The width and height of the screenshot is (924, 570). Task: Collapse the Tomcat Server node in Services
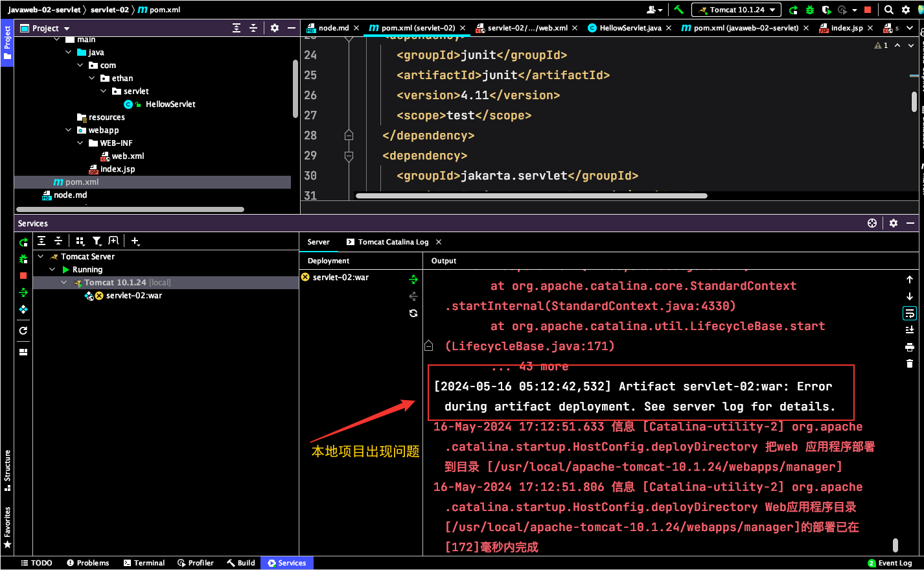click(41, 257)
